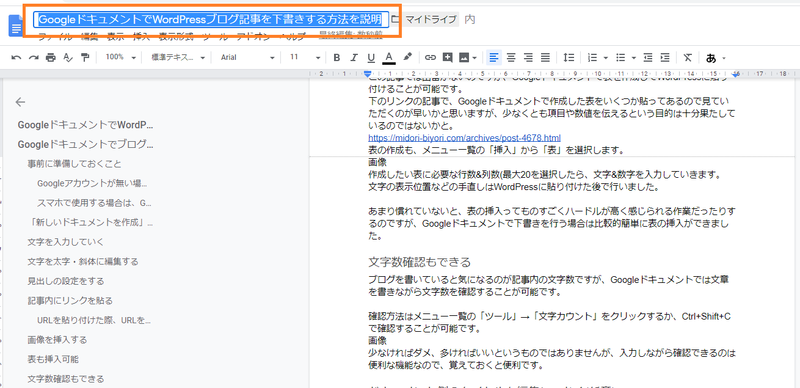Go to outline item Googleアカウントが無い場...

[x=92, y=183]
